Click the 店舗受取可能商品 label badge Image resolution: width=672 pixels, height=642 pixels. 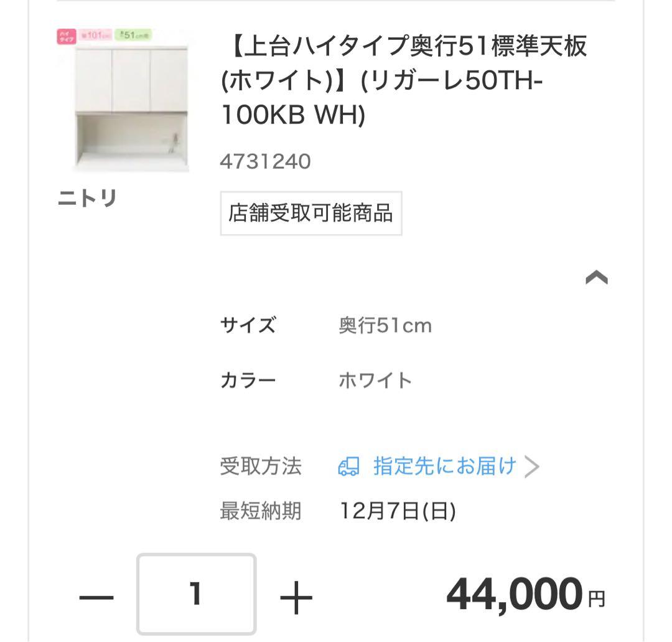click(x=310, y=214)
